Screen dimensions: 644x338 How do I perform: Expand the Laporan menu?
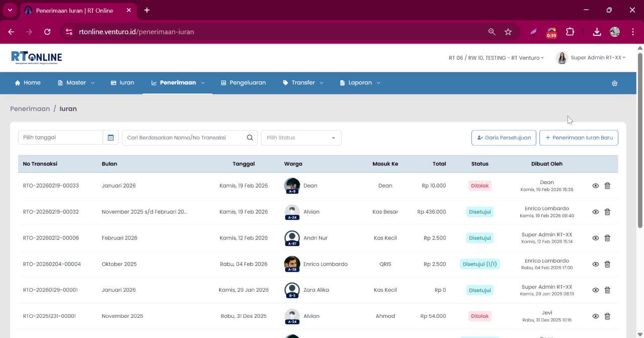click(360, 83)
